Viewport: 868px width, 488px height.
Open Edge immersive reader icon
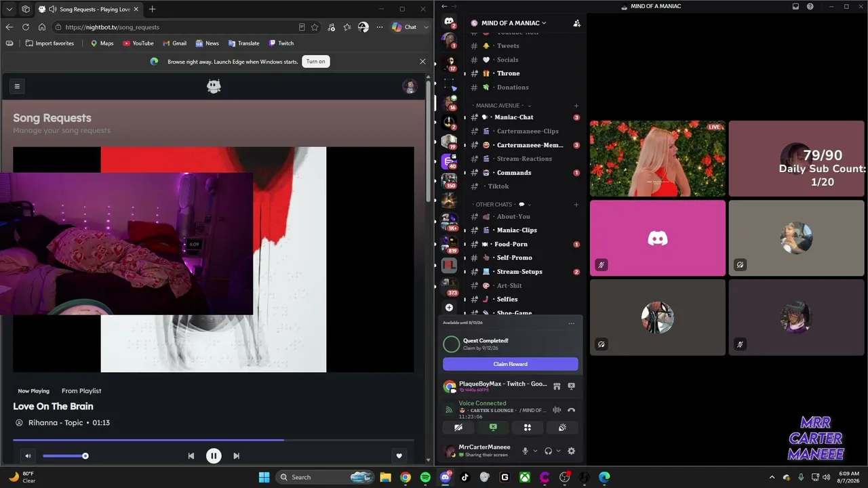click(302, 27)
